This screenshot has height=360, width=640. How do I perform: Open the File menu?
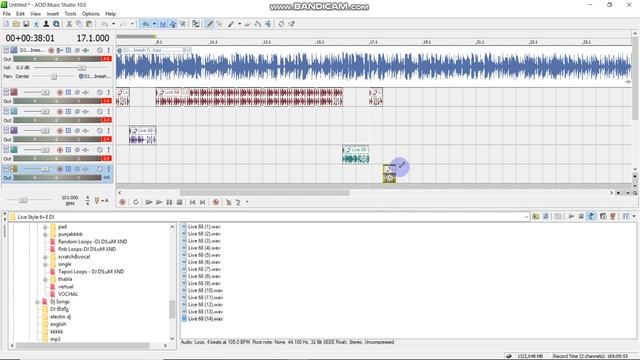click(7, 13)
